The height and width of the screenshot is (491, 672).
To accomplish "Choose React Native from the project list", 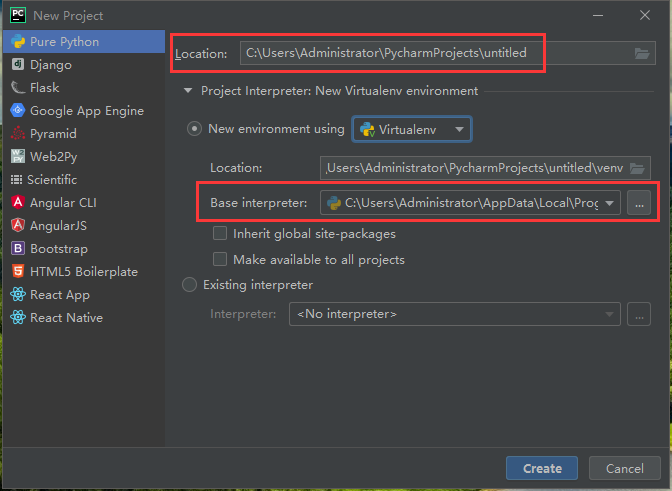I will click(x=66, y=318).
